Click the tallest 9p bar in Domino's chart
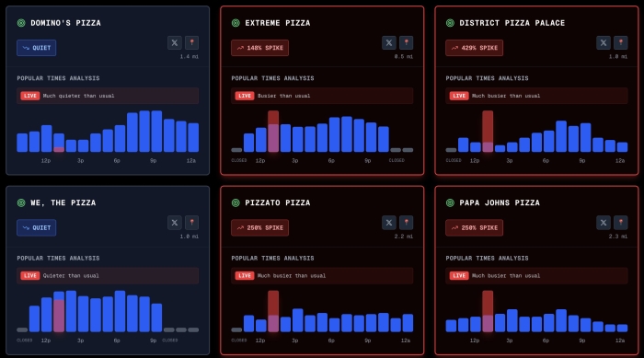This screenshot has width=644, height=358. click(156, 131)
